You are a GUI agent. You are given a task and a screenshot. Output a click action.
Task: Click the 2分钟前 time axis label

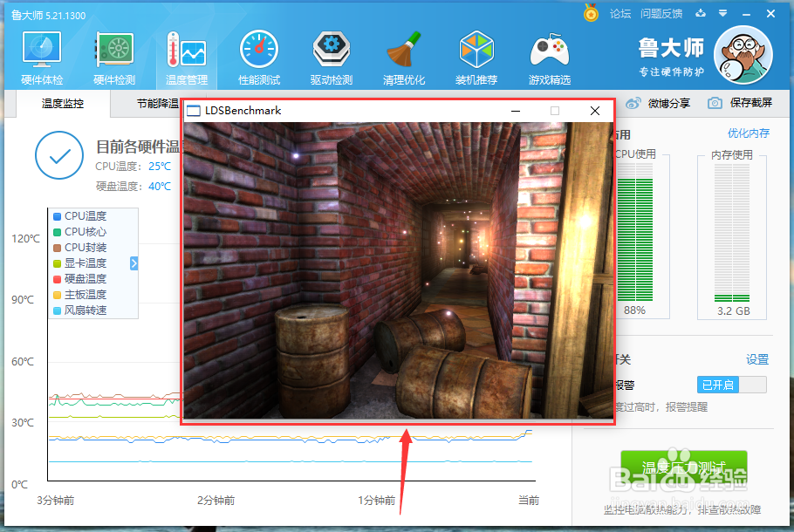pyautogui.click(x=216, y=501)
